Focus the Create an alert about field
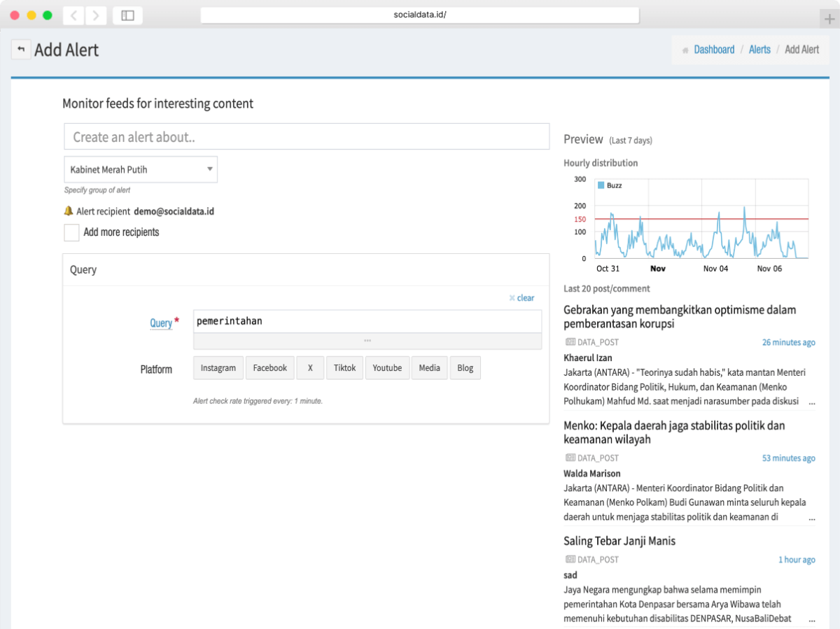Viewport: 840px width, 629px height. tap(307, 137)
